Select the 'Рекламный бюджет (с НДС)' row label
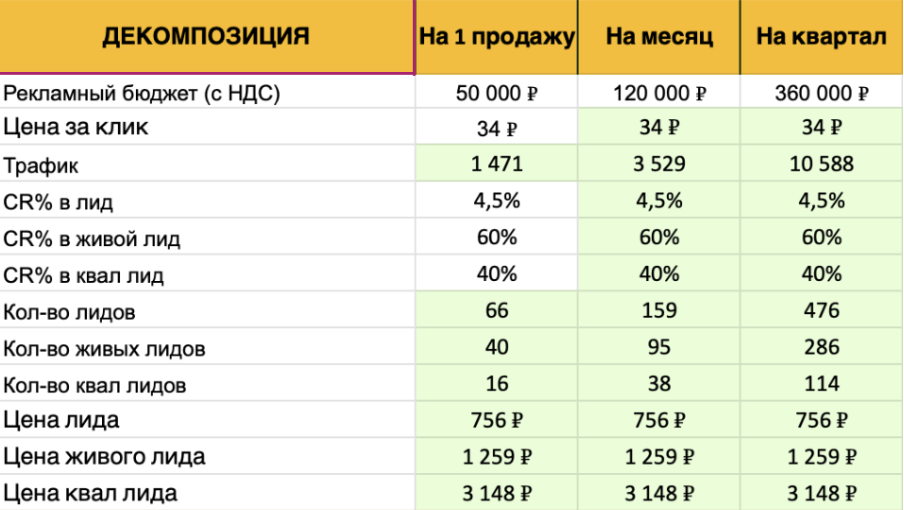This screenshot has width=904, height=510. (x=141, y=93)
